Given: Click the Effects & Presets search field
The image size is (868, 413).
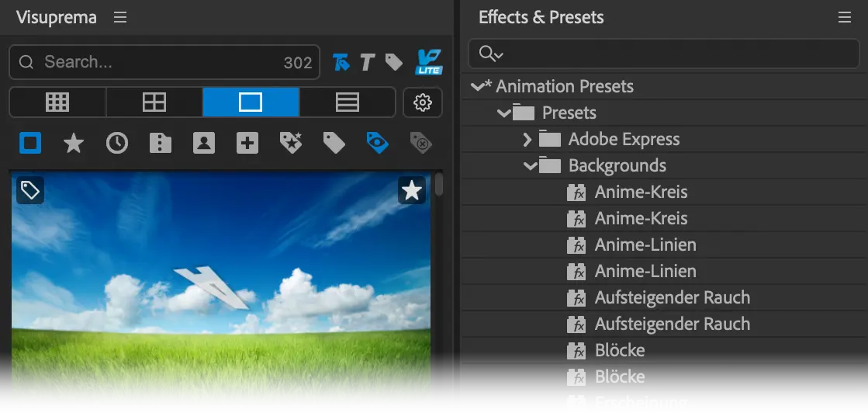Looking at the screenshot, I should click(664, 54).
